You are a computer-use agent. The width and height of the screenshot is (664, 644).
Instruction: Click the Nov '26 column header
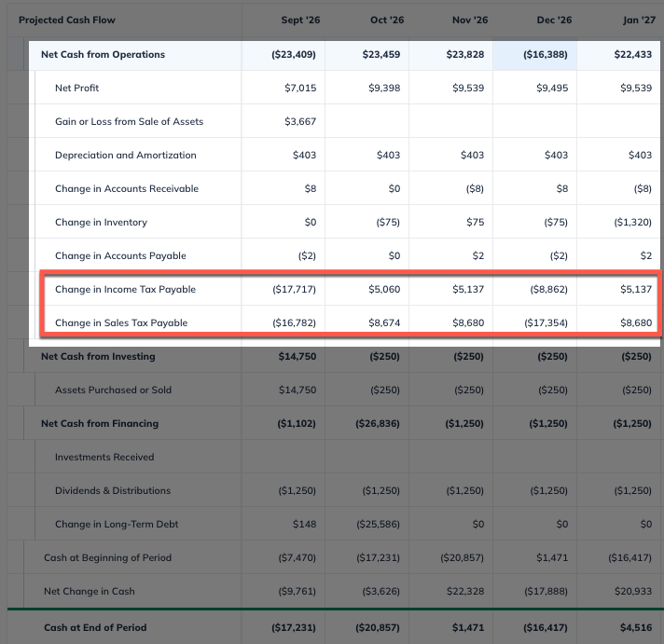pos(470,20)
